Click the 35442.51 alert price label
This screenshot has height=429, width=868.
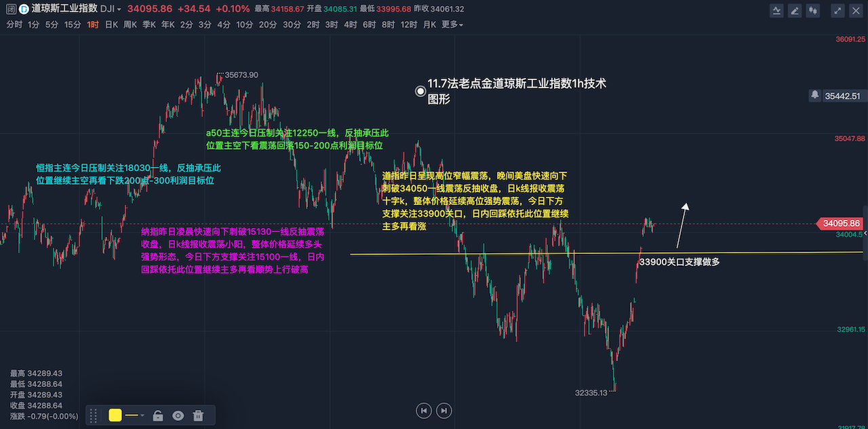pyautogui.click(x=842, y=96)
